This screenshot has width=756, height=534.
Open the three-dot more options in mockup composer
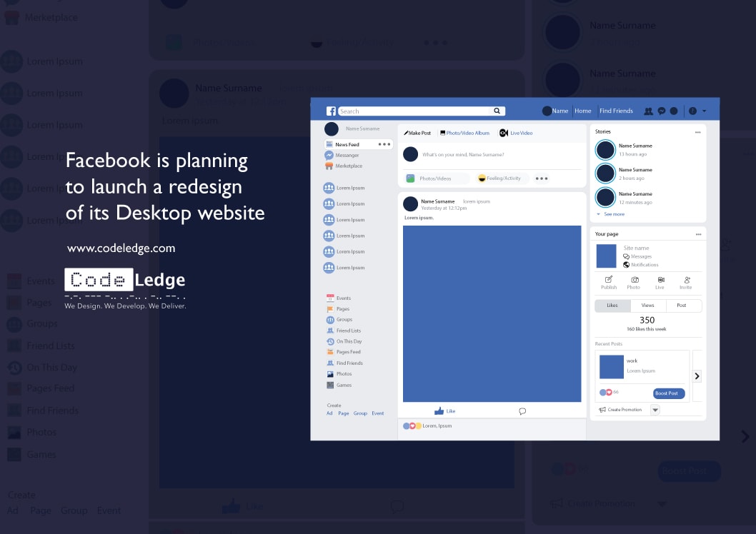(x=542, y=178)
